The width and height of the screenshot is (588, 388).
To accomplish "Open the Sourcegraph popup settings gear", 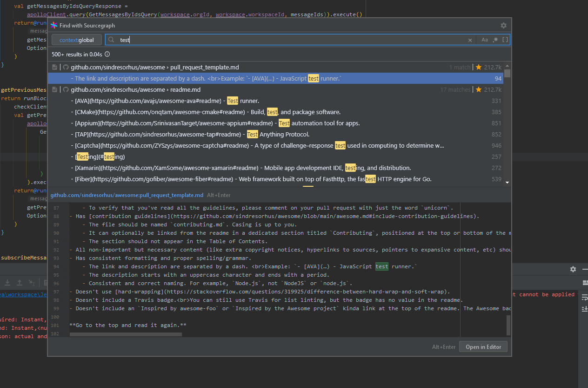I will [x=503, y=26].
